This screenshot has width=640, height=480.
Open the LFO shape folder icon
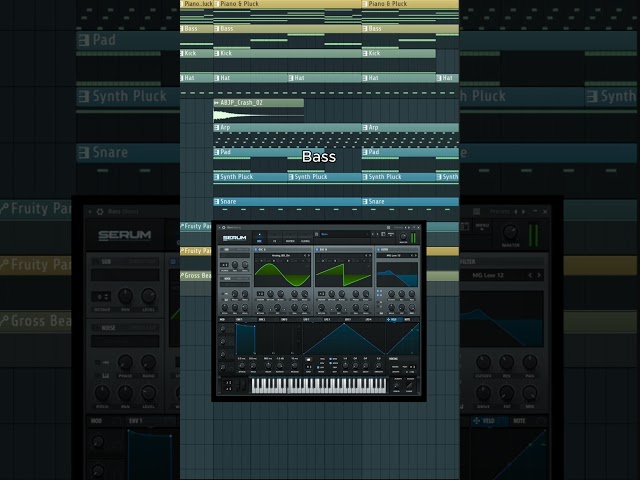pyautogui.click(x=309, y=360)
